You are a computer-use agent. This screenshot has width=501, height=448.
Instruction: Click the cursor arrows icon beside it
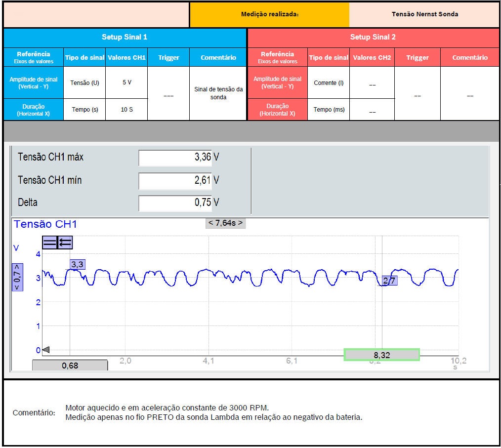pyautogui.click(x=65, y=243)
